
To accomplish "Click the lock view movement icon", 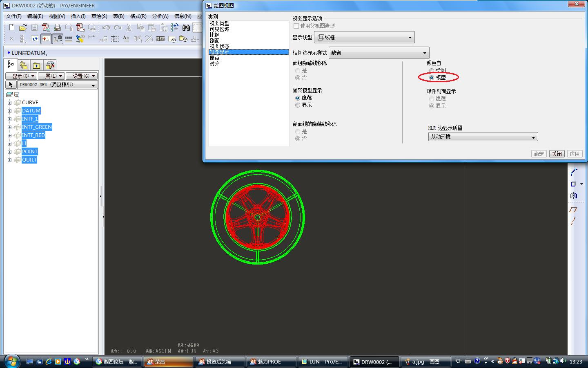I will [x=58, y=39].
